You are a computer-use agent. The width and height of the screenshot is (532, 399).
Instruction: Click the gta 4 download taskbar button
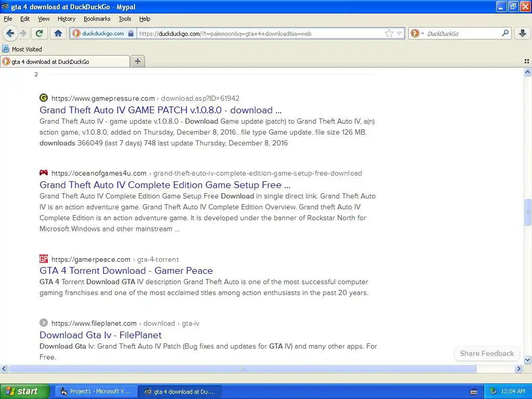click(x=180, y=392)
